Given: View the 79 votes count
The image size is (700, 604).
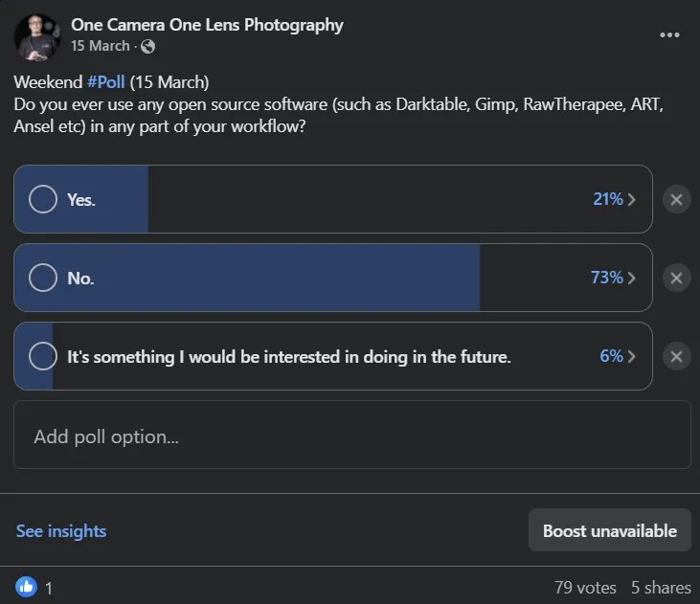Looking at the screenshot, I should click(x=584, y=587).
